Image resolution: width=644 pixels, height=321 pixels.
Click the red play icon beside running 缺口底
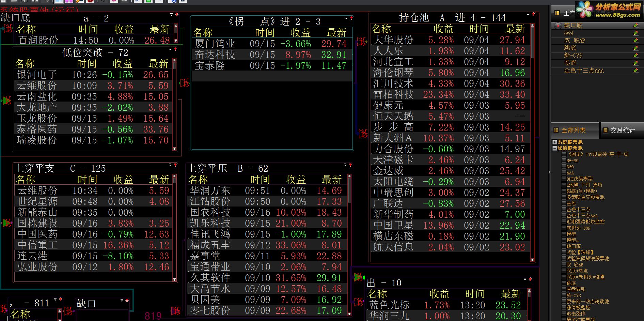558,26
